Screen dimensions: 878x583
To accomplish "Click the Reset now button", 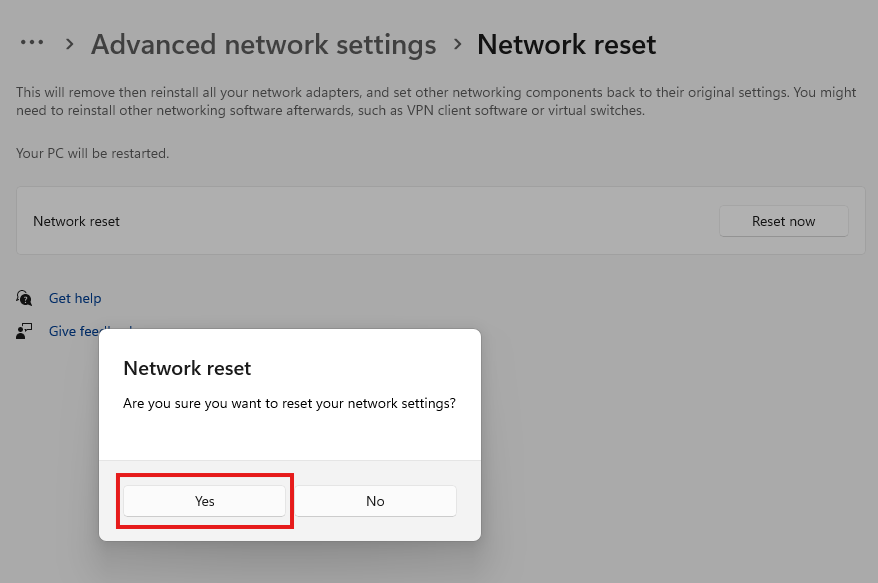I will coord(783,221).
